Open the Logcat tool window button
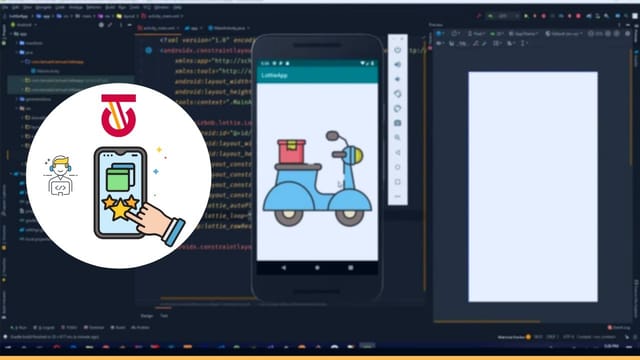The image size is (640, 360). [x=44, y=328]
